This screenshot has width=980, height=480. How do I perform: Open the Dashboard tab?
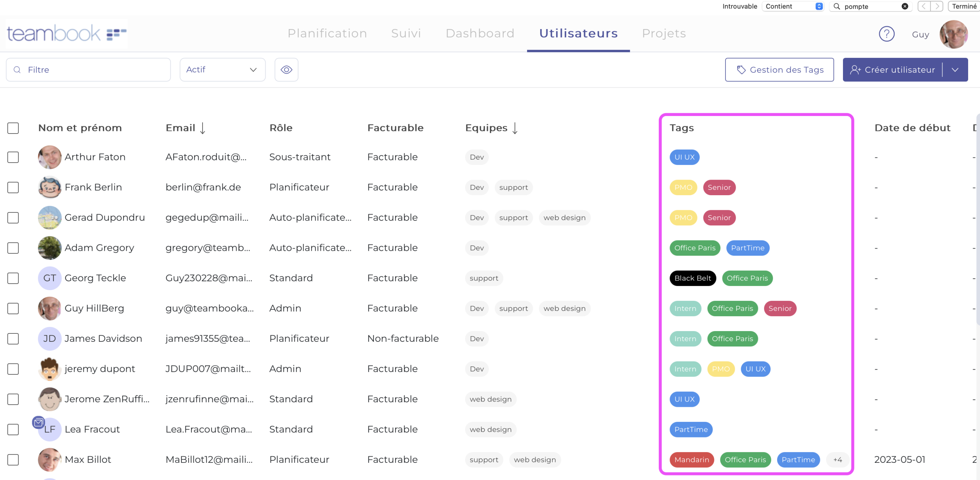(480, 33)
